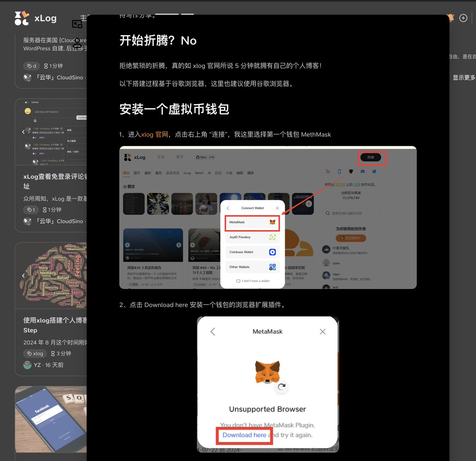Open the brain word-cloud cover image

tap(51, 276)
